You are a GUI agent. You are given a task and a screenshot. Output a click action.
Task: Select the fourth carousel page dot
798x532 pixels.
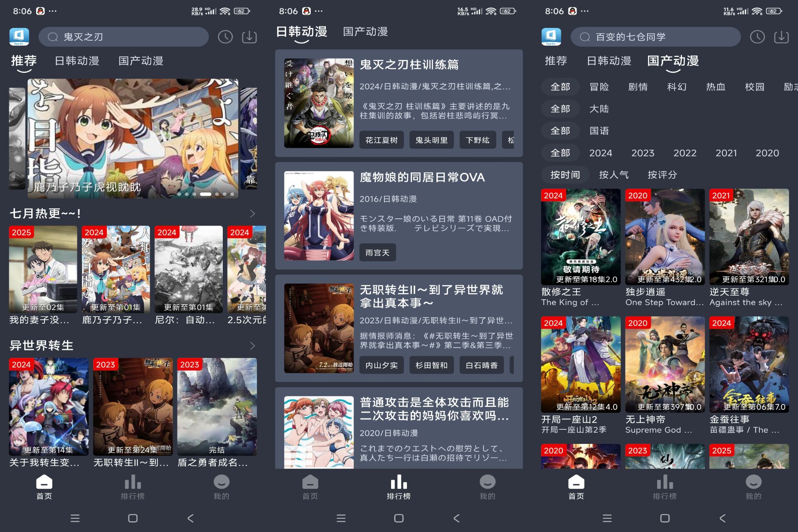[204, 194]
